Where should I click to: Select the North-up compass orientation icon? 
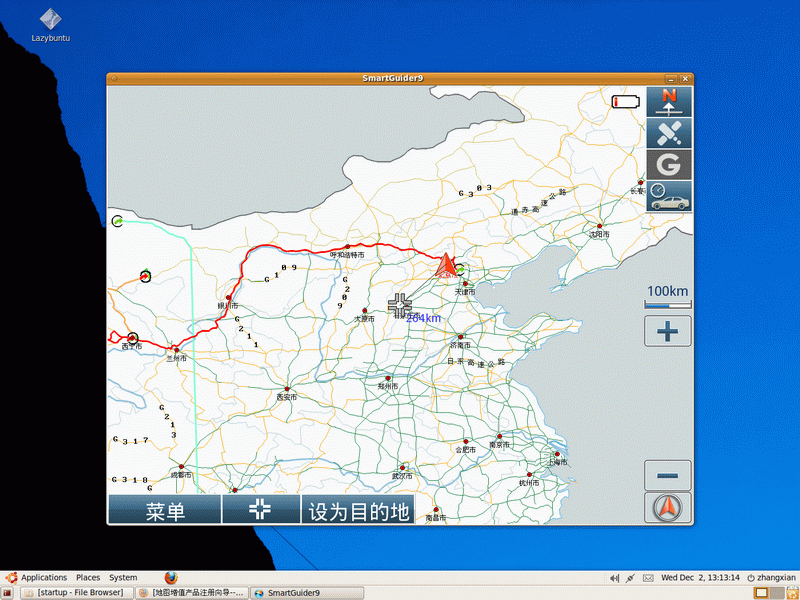(x=667, y=100)
